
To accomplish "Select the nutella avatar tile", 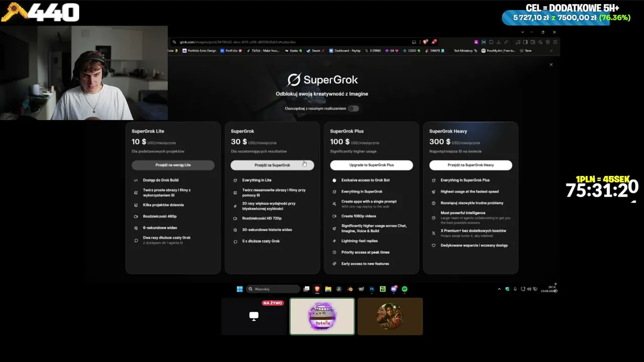I will [322, 316].
